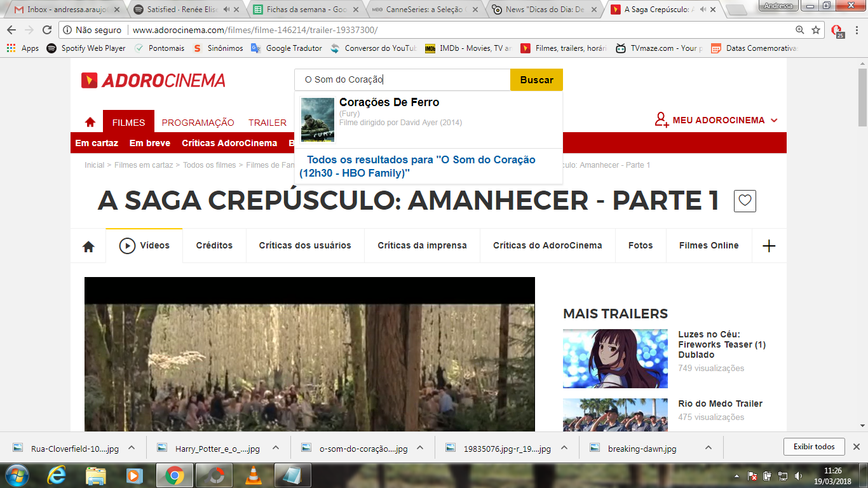The width and height of the screenshot is (868, 488).
Task: Select the Críticas dos usuários tab
Action: (305, 245)
